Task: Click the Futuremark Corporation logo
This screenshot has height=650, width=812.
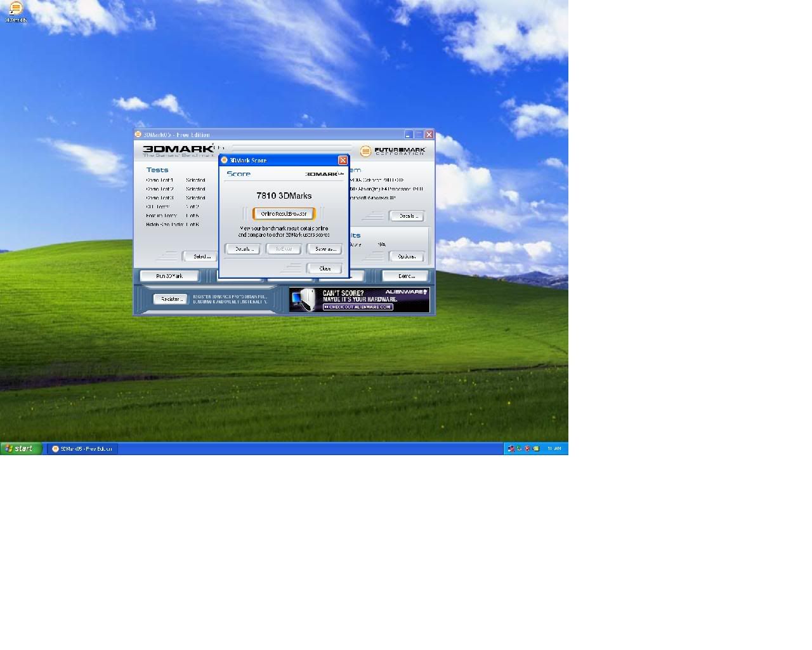Action: [x=393, y=151]
